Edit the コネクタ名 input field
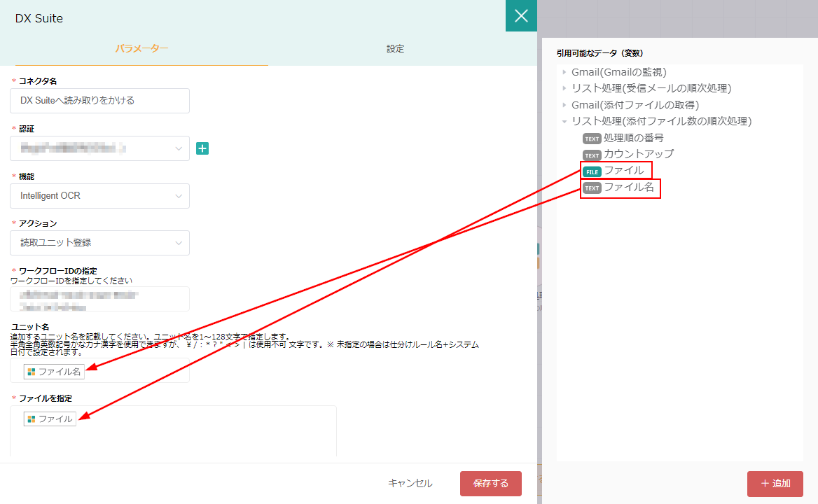 [x=99, y=101]
